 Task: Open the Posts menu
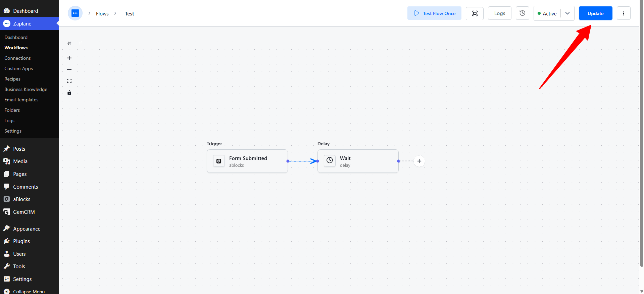pos(30,149)
